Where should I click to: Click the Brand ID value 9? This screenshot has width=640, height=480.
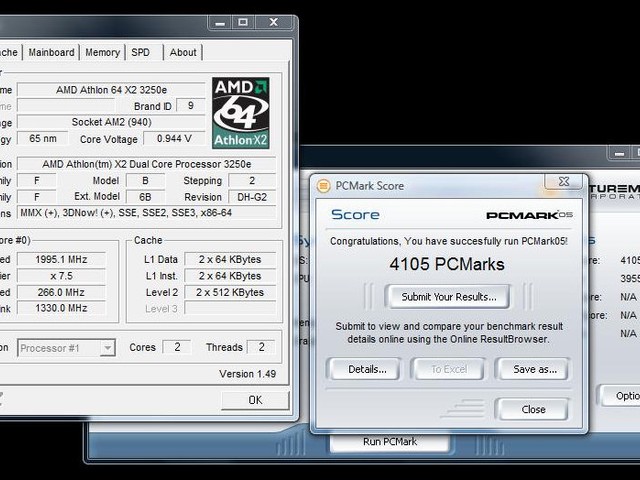[191, 106]
